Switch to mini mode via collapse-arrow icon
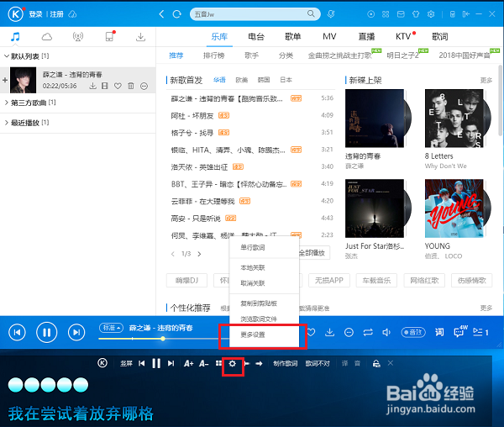Viewport: 504px width, 427px height. tap(465, 14)
